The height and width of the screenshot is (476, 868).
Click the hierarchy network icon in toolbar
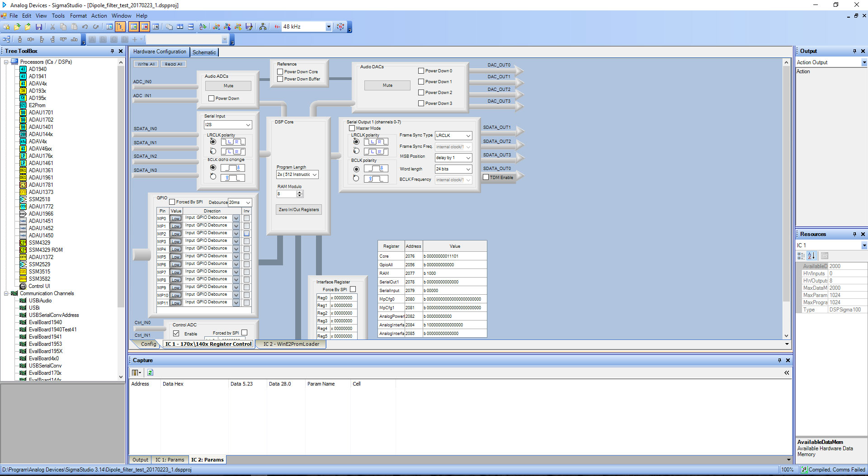coord(263,27)
